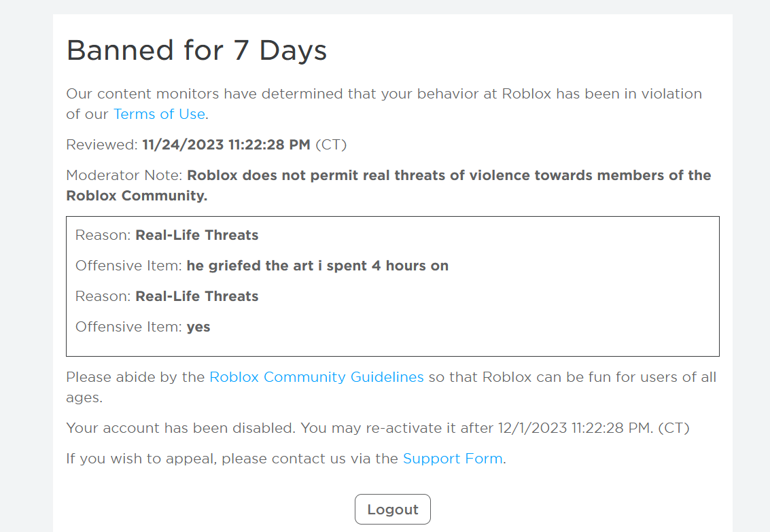This screenshot has height=532, width=770.
Task: Click the first "Offensive Item:" label
Action: tap(129, 266)
